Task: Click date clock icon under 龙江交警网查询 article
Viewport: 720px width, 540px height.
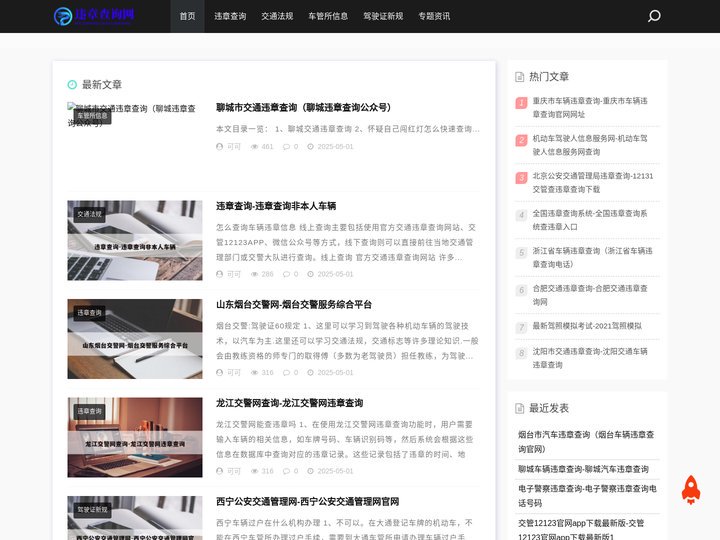Action: coord(310,471)
